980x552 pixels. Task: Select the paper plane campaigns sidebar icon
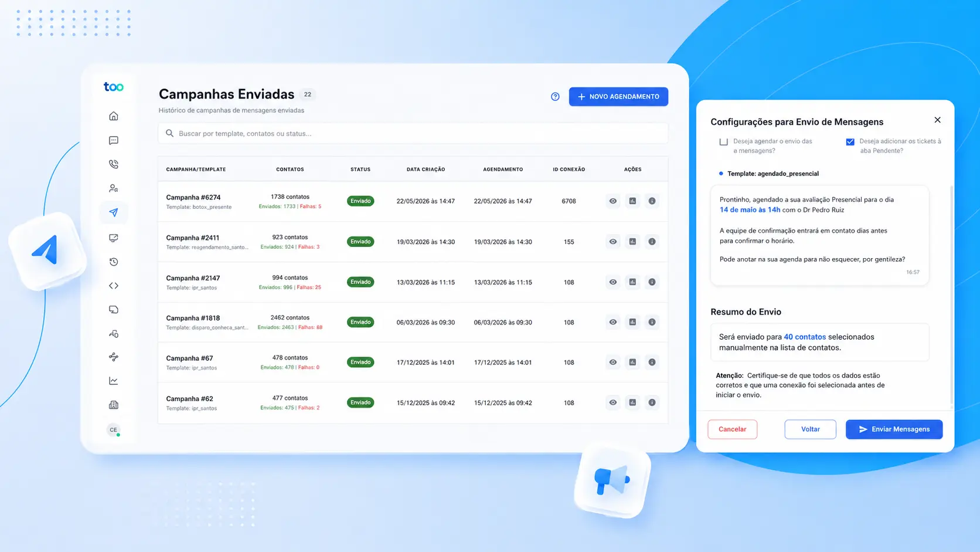114,212
